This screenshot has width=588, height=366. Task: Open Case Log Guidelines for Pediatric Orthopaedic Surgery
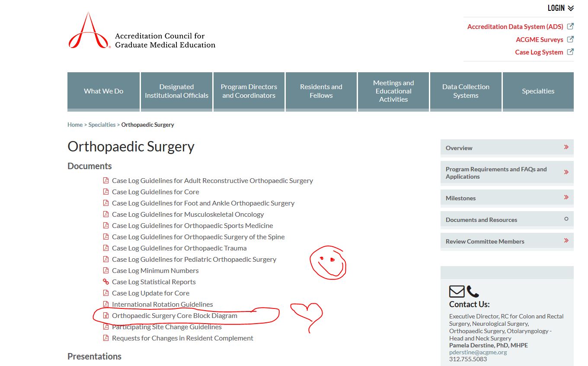pos(194,260)
